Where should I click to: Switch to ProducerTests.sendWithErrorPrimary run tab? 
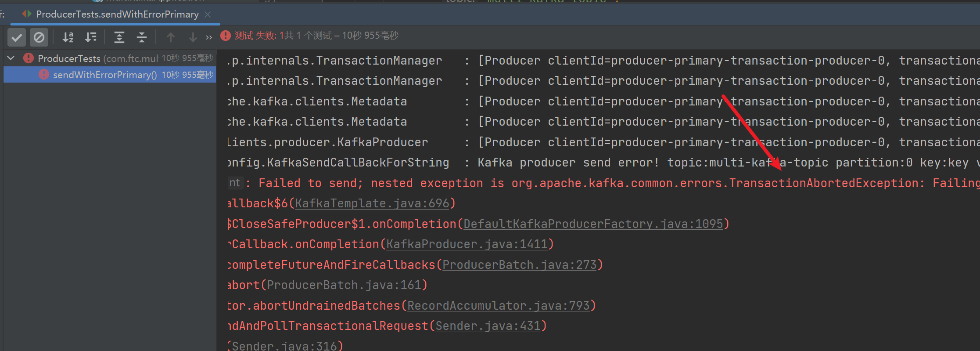(117, 14)
